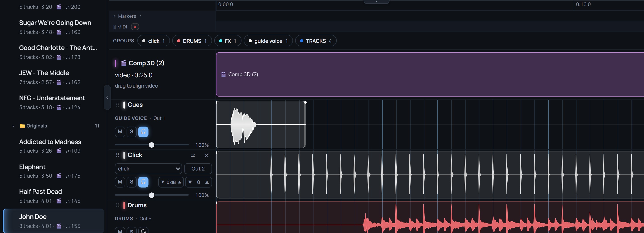Viewport: 644px width, 233px height.
Task: Select the Cues guide voice audio clip
Action: point(261,125)
